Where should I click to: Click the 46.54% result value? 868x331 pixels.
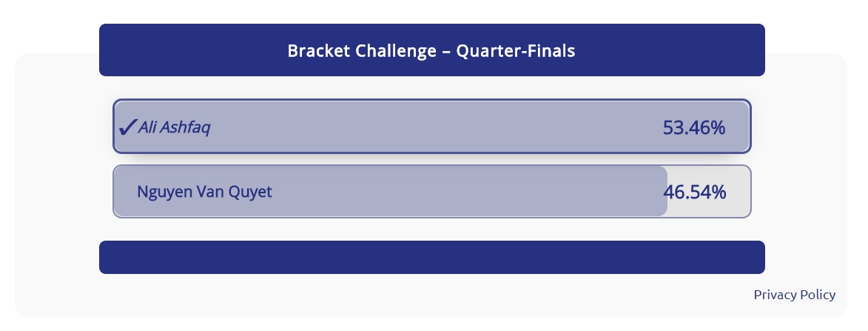click(x=694, y=192)
